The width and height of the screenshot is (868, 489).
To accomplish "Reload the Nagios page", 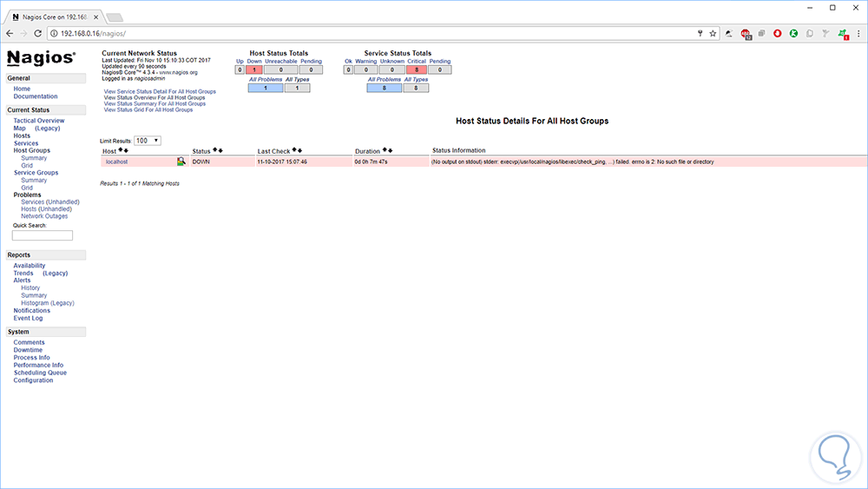I will click(37, 33).
